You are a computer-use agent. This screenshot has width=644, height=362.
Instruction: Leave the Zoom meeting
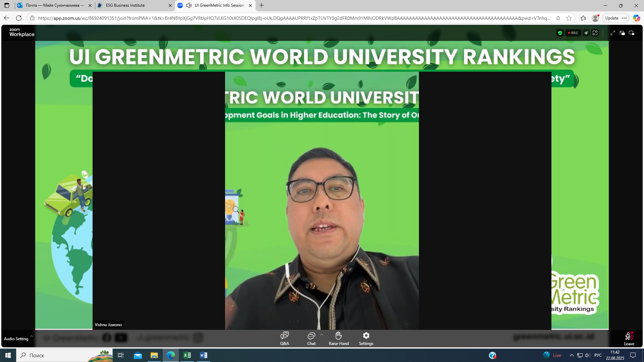(629, 339)
